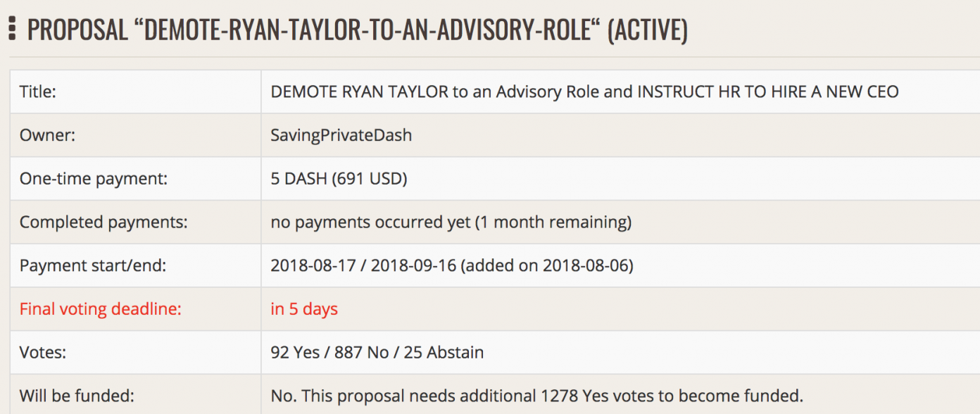The height and width of the screenshot is (414, 980).
Task: Click the red 'in 5 days' deadline text
Action: tap(304, 309)
